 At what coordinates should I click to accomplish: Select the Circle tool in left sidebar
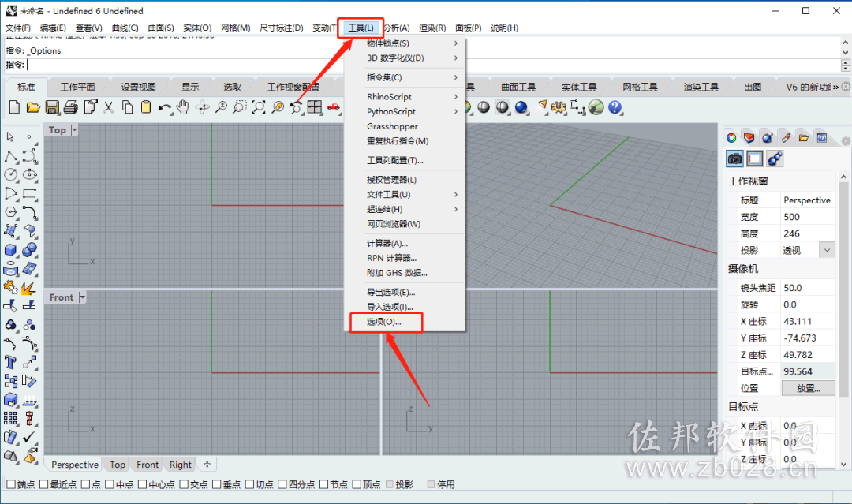click(11, 175)
